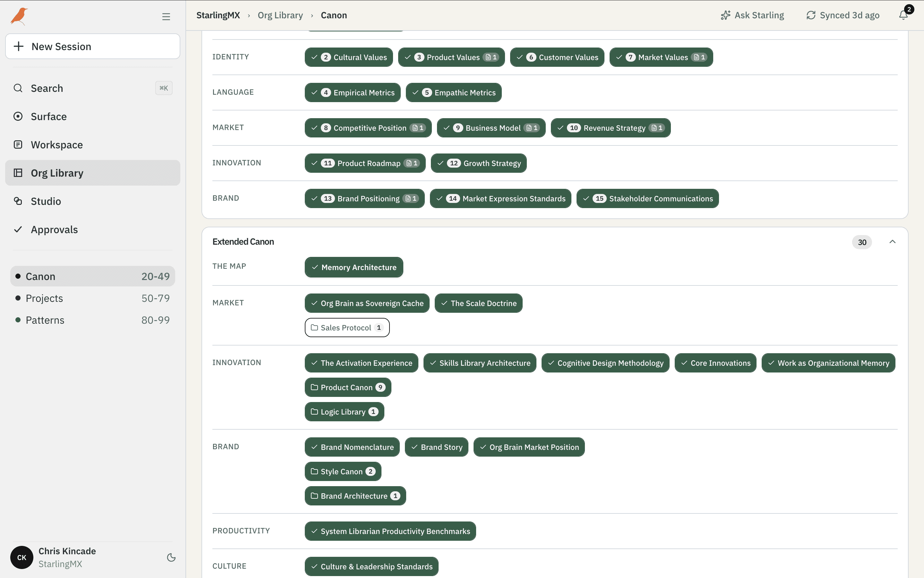This screenshot has height=578, width=924.
Task: Click the Search magnifier icon
Action: 18,88
